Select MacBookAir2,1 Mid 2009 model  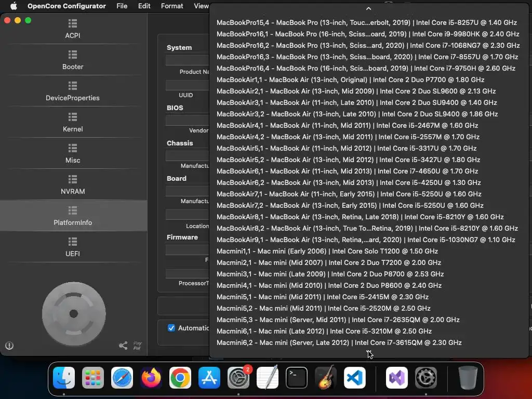tap(369, 91)
